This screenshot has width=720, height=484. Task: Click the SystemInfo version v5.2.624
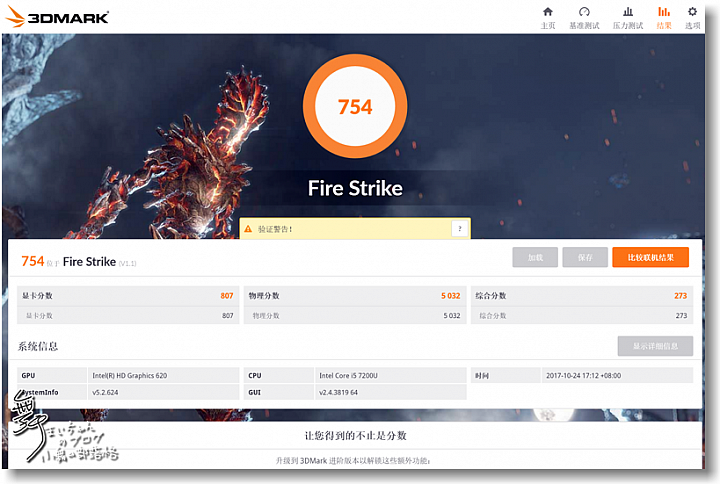[x=105, y=392]
